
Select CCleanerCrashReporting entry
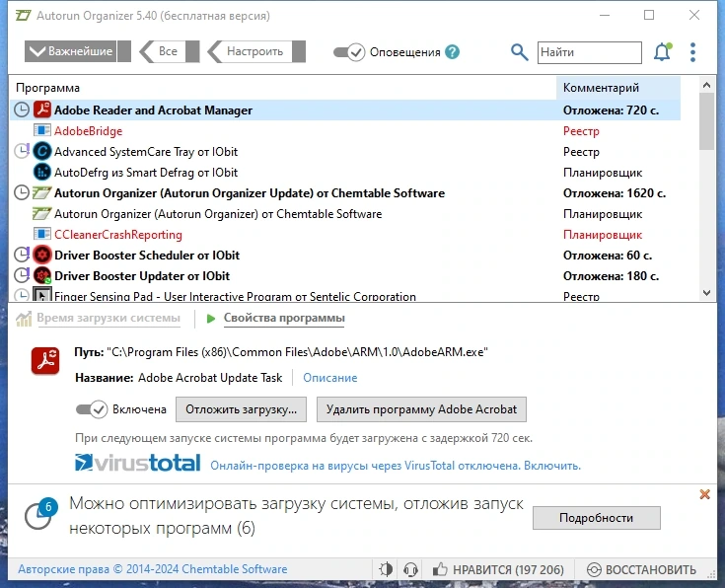pos(118,235)
